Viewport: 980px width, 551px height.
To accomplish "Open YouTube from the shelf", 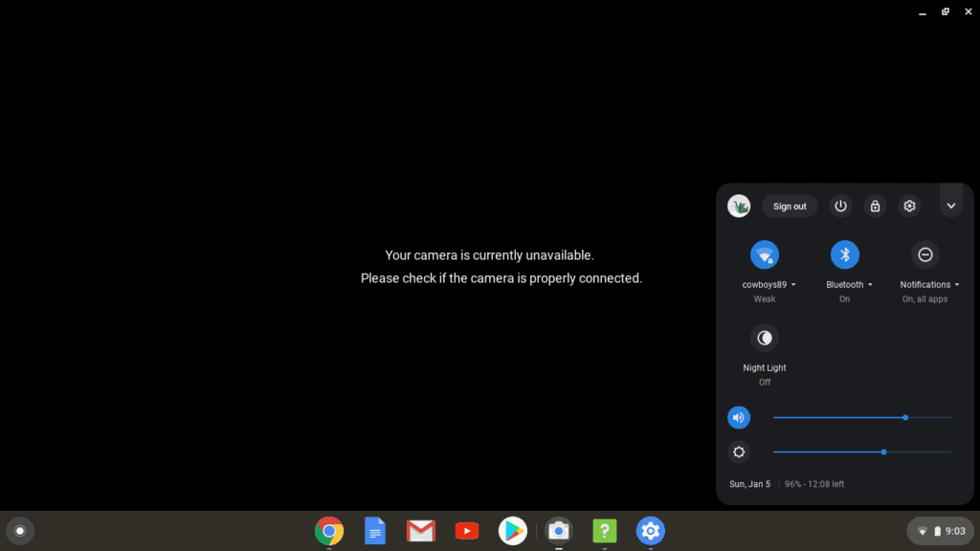I will 467,531.
